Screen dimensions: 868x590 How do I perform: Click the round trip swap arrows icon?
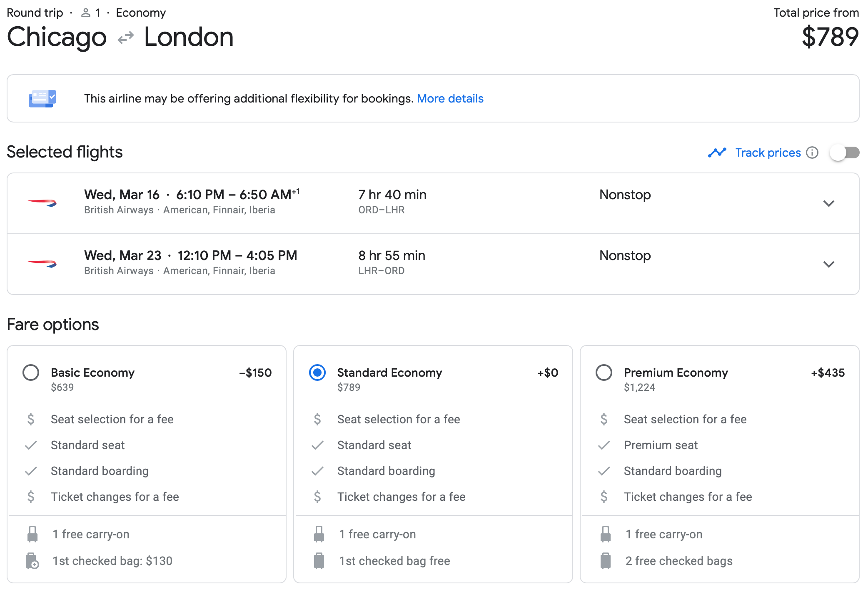[x=125, y=38]
